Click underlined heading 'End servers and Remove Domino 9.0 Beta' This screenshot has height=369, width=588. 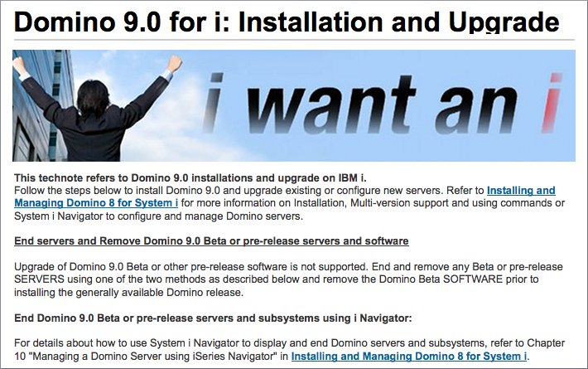point(211,241)
